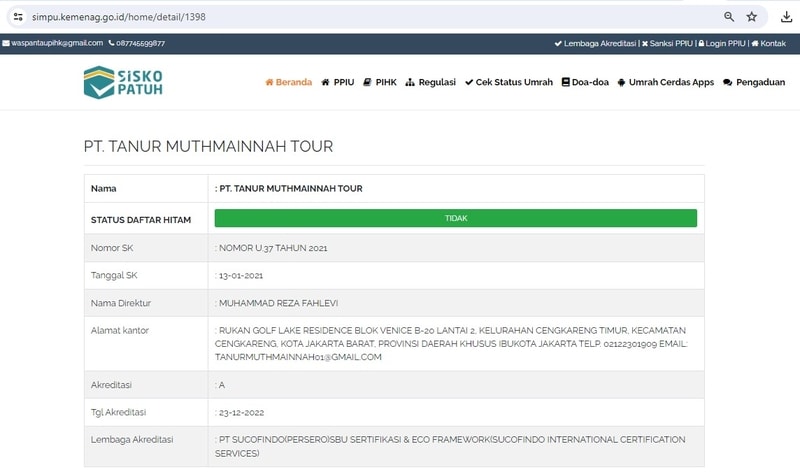Click the chat bubbles icon beside Pengaduan
Viewport: 800px width, 472px height.
728,82
